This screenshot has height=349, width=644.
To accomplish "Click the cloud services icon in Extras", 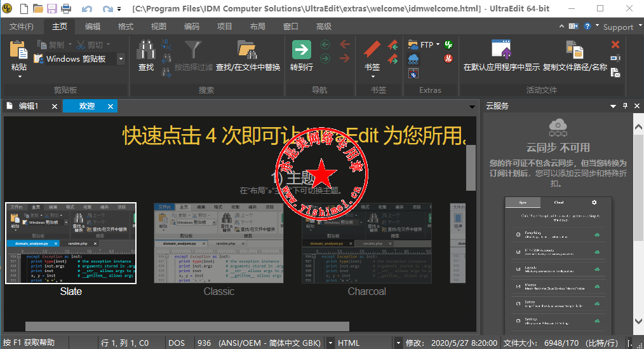I will point(413,58).
